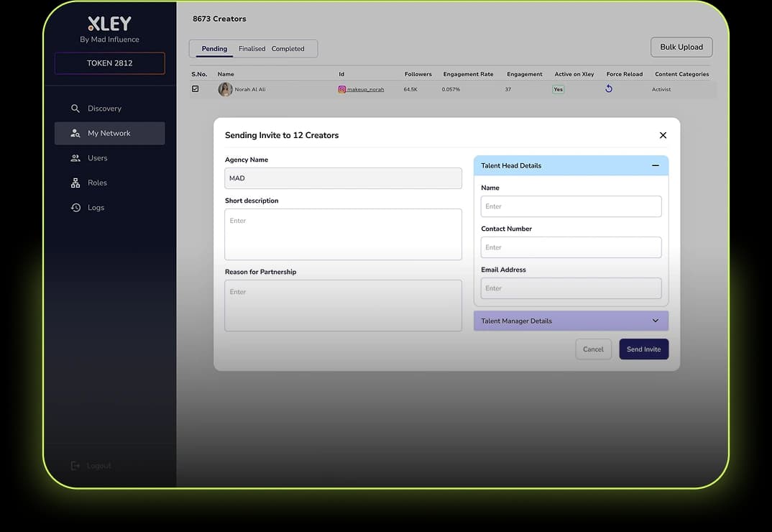Click Force Reload icon for Norah Al Ali
772x532 pixels.
pos(609,88)
